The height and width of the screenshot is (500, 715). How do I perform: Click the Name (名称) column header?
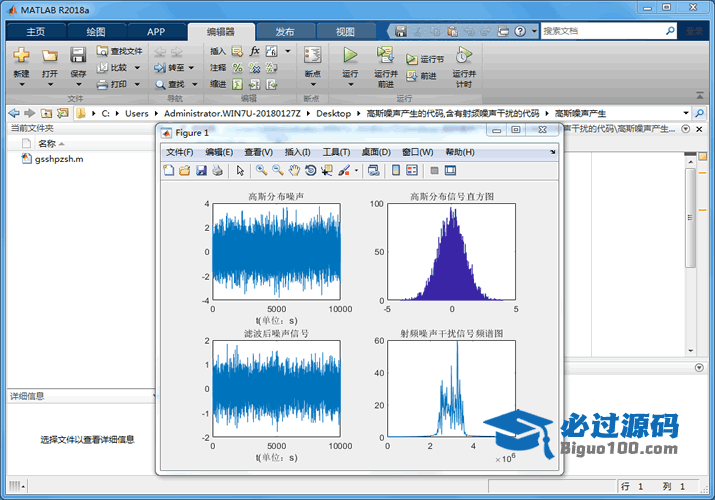pos(47,144)
